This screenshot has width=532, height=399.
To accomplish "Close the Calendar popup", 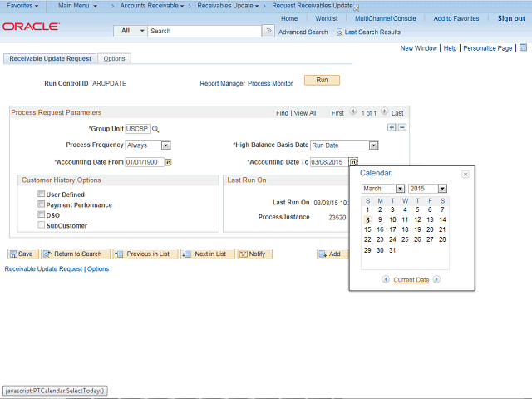I will (465, 174).
